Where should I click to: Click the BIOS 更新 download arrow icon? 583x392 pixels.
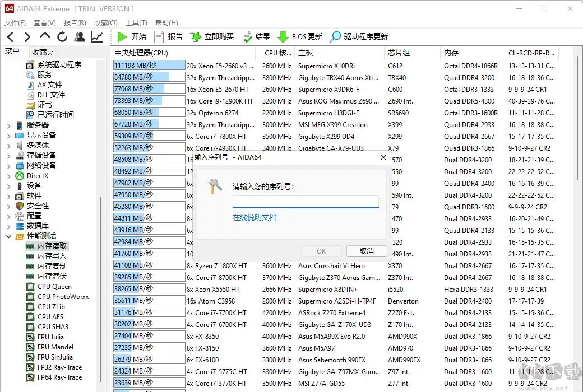pyautogui.click(x=283, y=37)
